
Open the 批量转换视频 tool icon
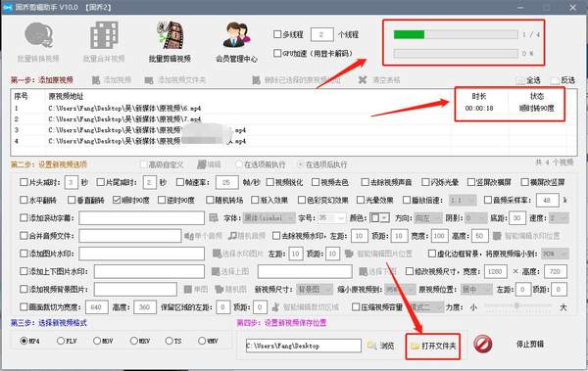(x=38, y=35)
